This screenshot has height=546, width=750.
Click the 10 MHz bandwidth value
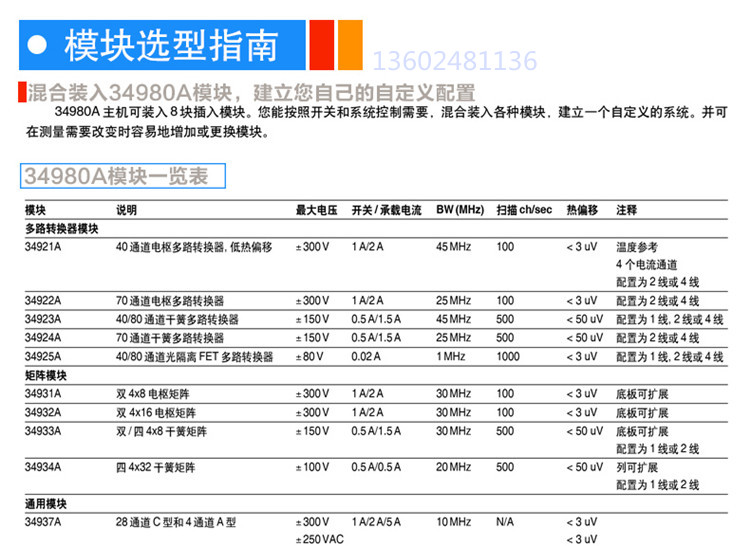tap(453, 522)
